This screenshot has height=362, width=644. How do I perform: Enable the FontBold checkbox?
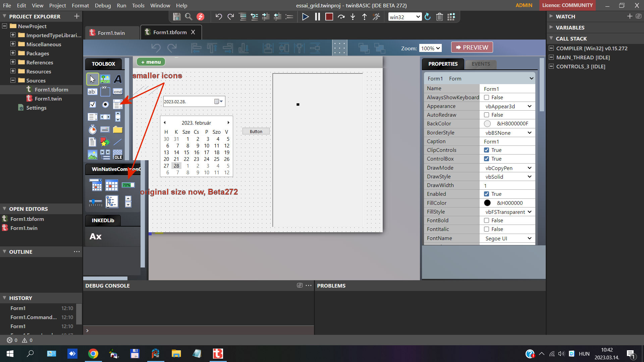click(486, 221)
